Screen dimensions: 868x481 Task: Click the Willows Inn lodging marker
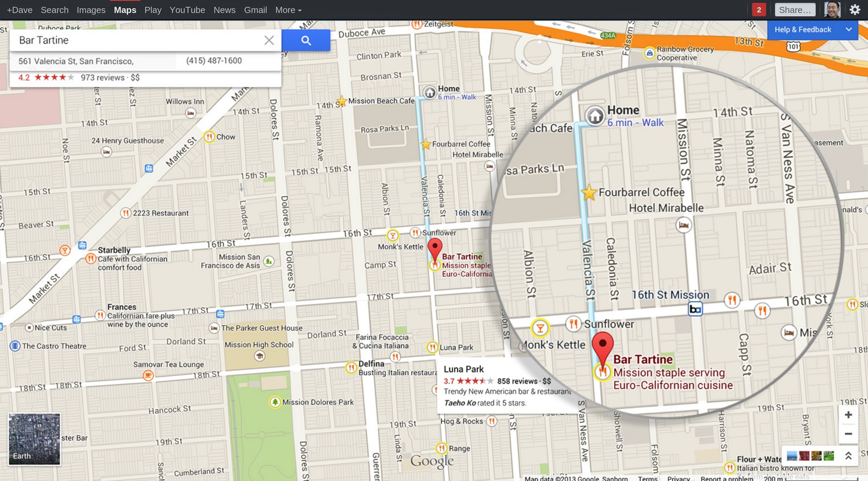[190, 113]
